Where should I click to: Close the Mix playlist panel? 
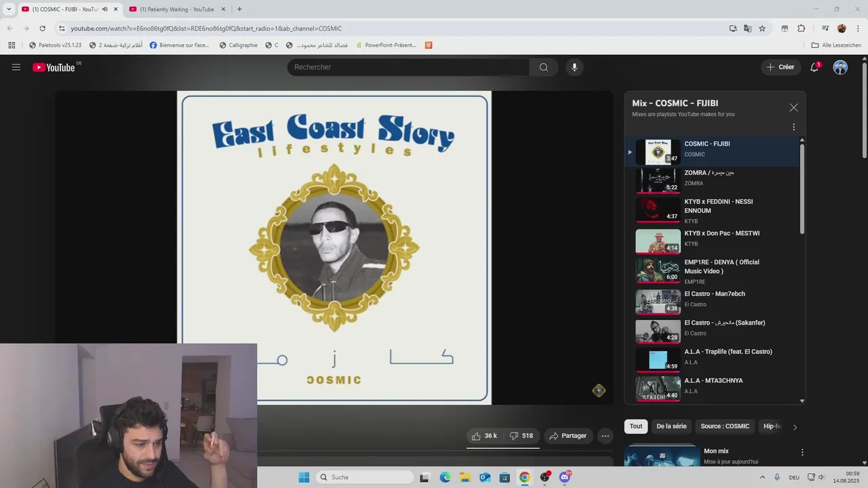[x=793, y=108]
